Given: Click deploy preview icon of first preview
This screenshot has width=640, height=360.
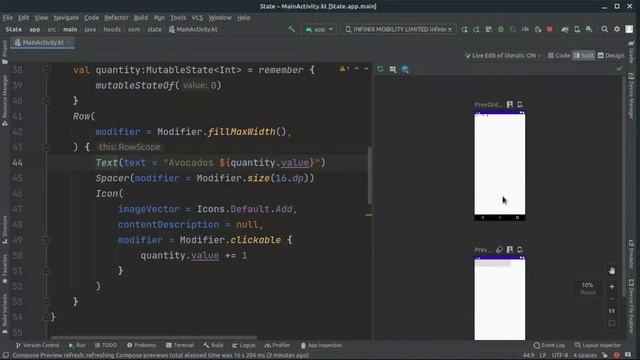Looking at the screenshot, I should [x=520, y=104].
